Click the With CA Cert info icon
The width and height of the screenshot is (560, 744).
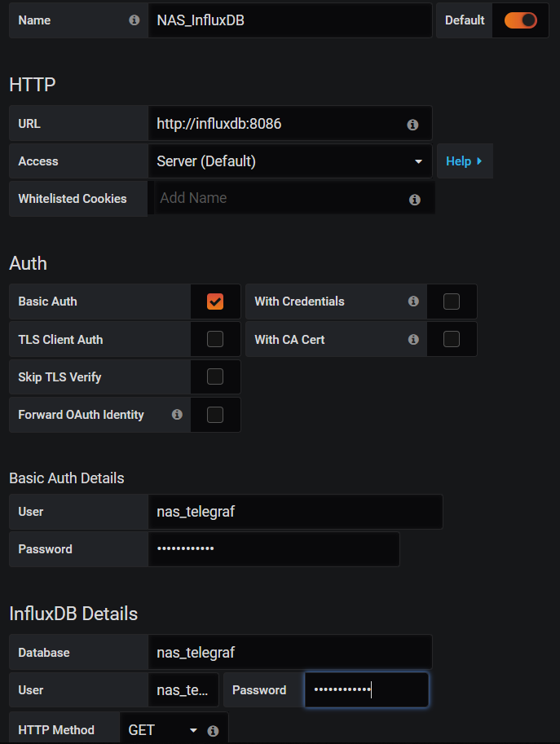click(413, 339)
